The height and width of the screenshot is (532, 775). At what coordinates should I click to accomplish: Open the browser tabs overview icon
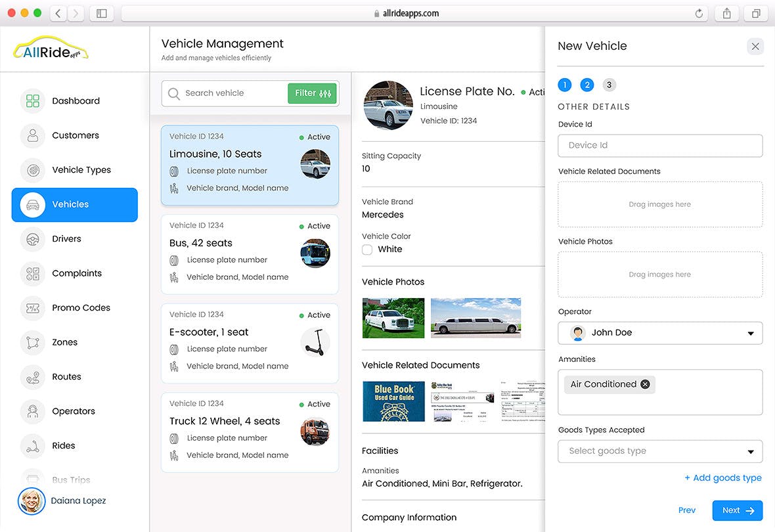pyautogui.click(x=756, y=13)
